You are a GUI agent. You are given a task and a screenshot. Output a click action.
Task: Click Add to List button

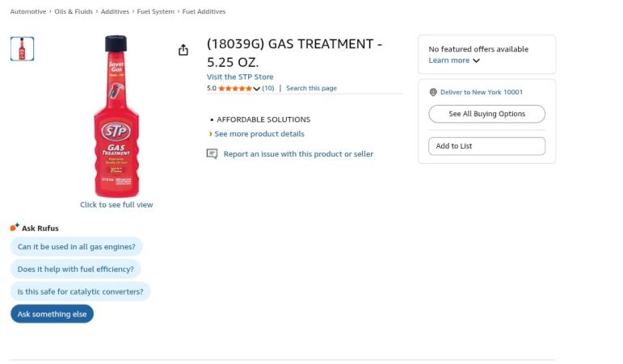coord(486,146)
